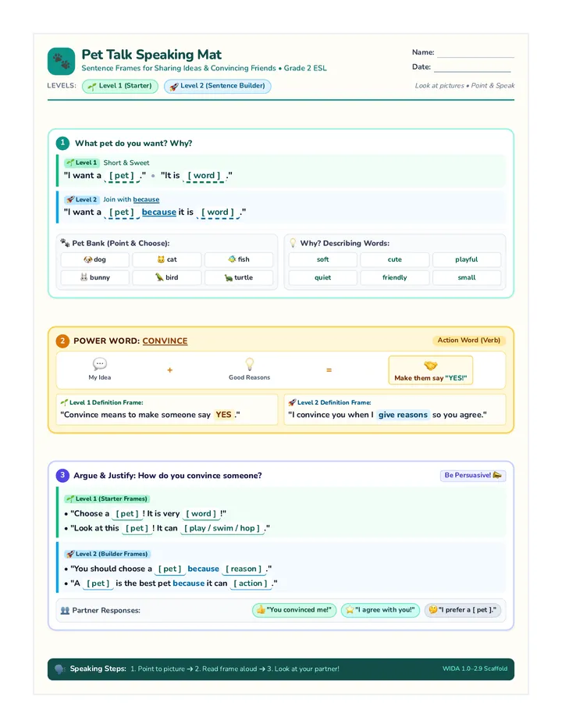562x728 pixels.
Task: Select the "I prefer a [pet]." response
Action: pos(463,610)
